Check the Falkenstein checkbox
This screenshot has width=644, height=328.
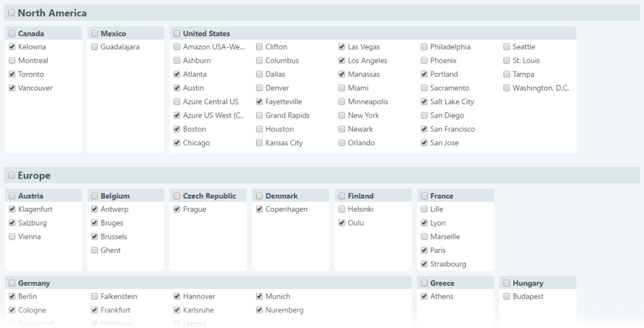tap(94, 297)
